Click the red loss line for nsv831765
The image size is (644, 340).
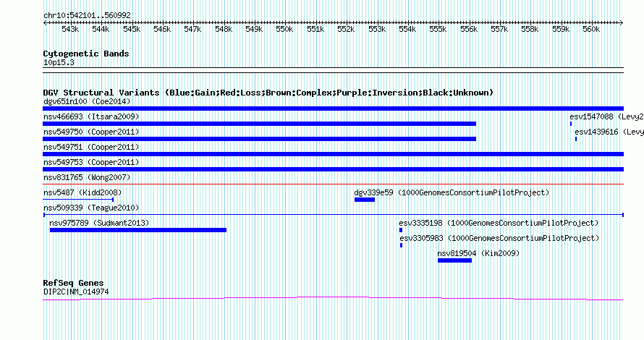(333, 184)
